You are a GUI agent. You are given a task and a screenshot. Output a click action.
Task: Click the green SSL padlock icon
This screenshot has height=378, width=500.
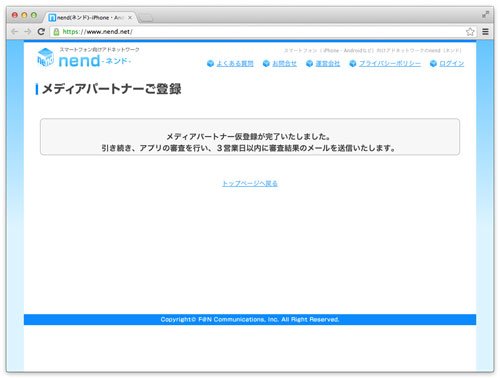click(x=56, y=32)
